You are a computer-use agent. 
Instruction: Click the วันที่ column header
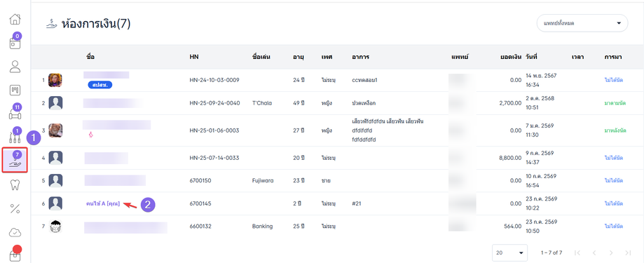531,57
